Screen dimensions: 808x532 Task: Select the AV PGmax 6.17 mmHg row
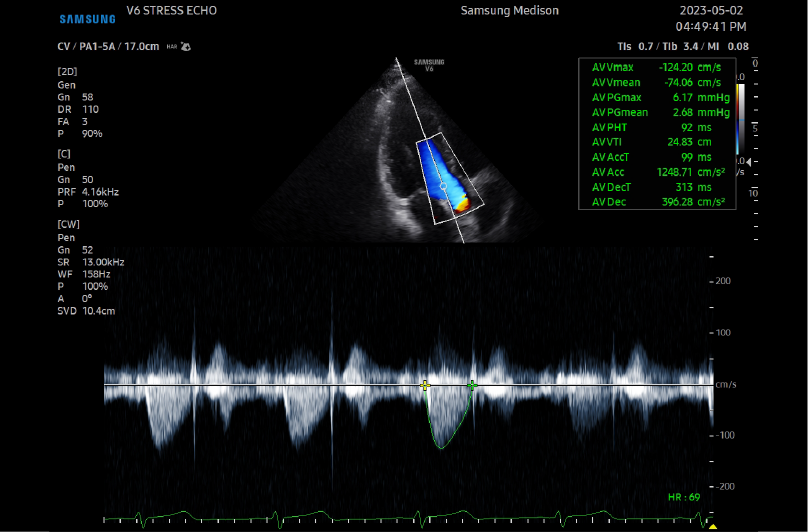[661, 97]
